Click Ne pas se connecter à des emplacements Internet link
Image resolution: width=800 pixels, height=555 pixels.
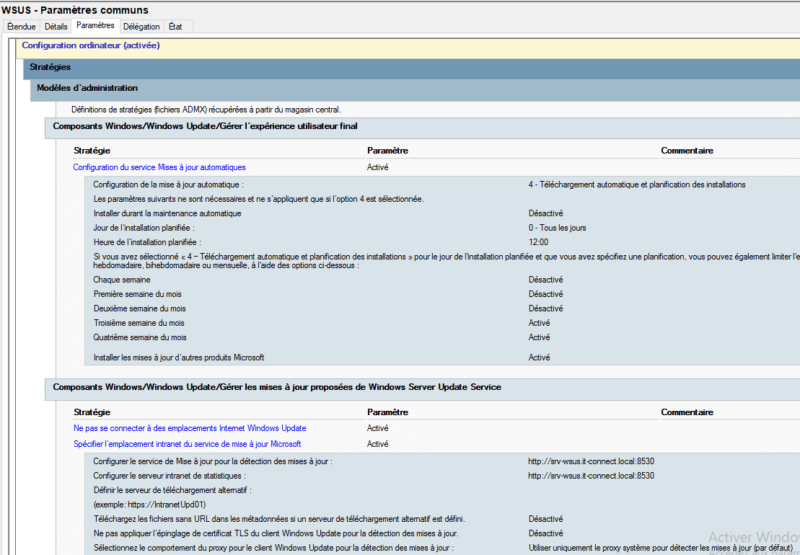(189, 428)
